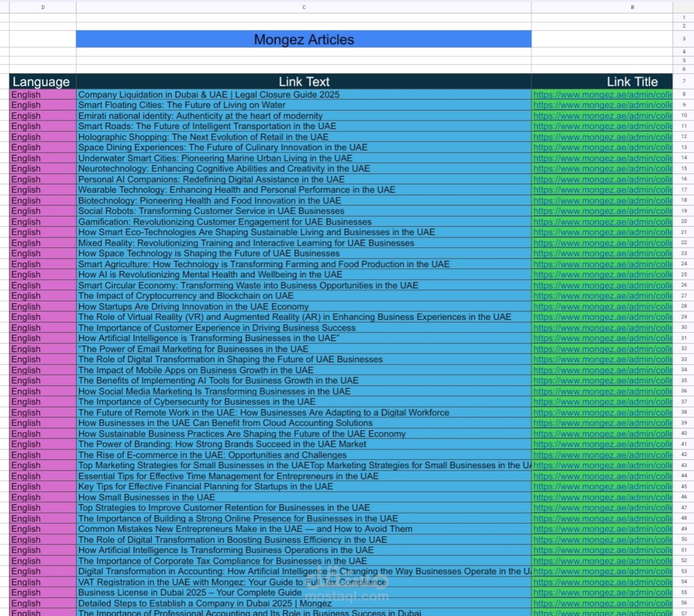
Task: Click 'Role of Virtual Reality (VR)' cell
Action: [304, 317]
